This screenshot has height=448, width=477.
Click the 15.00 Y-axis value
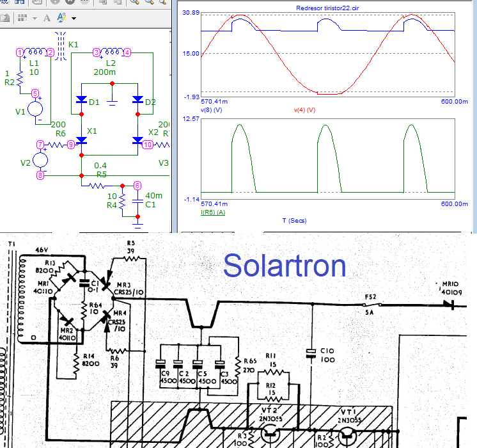pyautogui.click(x=191, y=54)
